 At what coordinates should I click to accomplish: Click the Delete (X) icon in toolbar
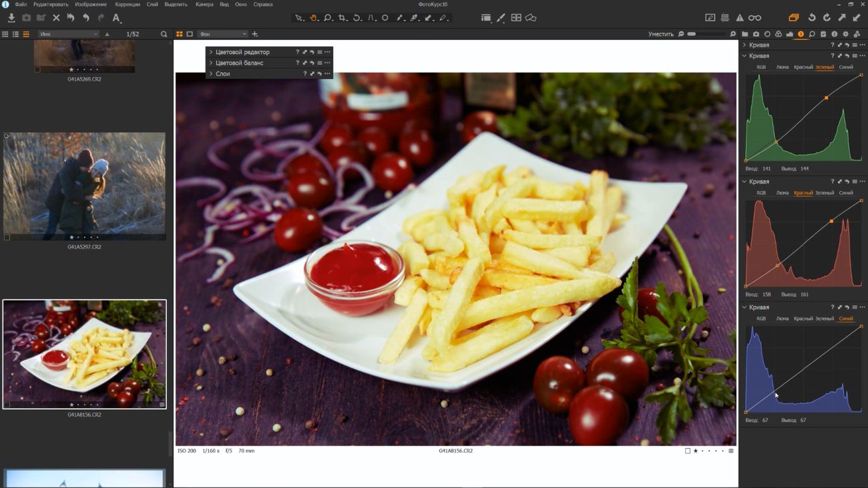(56, 18)
